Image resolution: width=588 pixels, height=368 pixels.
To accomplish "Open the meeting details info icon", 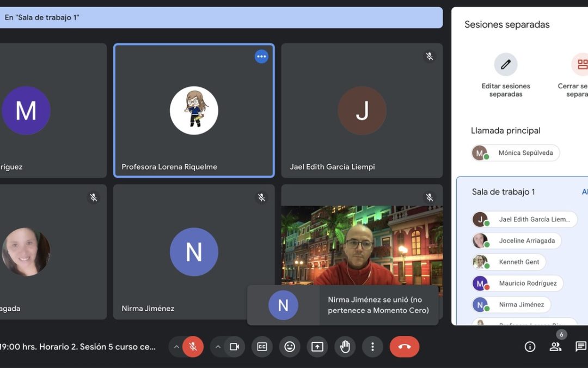I will 530,347.
